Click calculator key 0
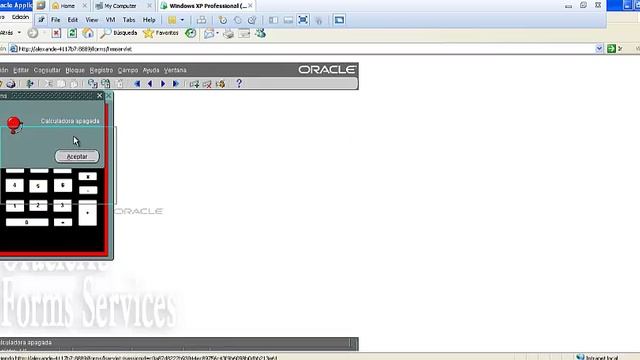Image resolution: width=640 pixels, height=360 pixels. click(x=27, y=222)
